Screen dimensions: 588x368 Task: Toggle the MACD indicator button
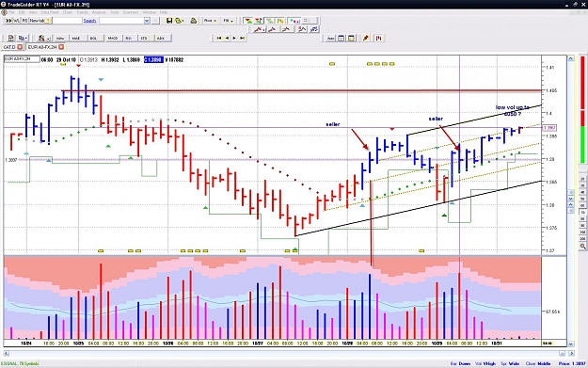click(x=113, y=39)
